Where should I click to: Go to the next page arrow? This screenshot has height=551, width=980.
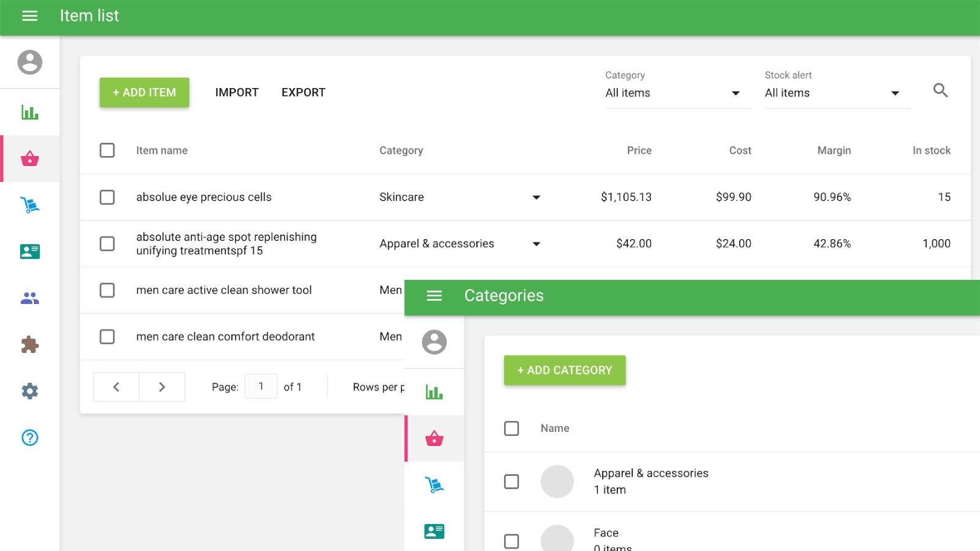[162, 387]
